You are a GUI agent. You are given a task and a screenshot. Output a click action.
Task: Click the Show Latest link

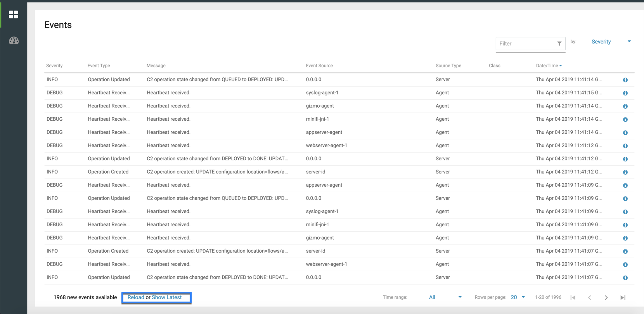tap(166, 297)
